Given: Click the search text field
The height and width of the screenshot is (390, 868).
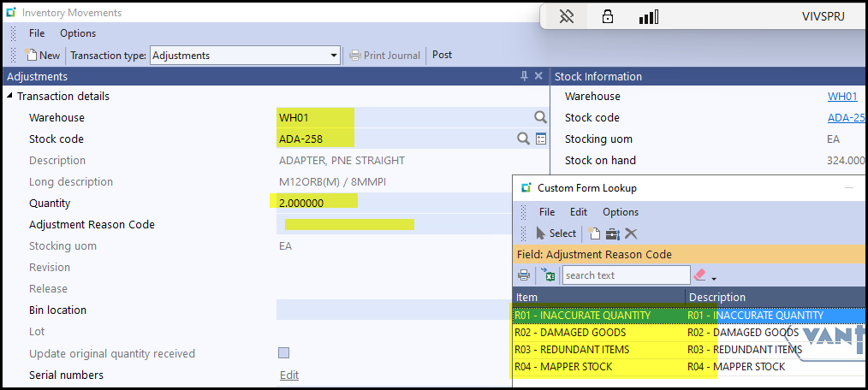Looking at the screenshot, I should [626, 275].
